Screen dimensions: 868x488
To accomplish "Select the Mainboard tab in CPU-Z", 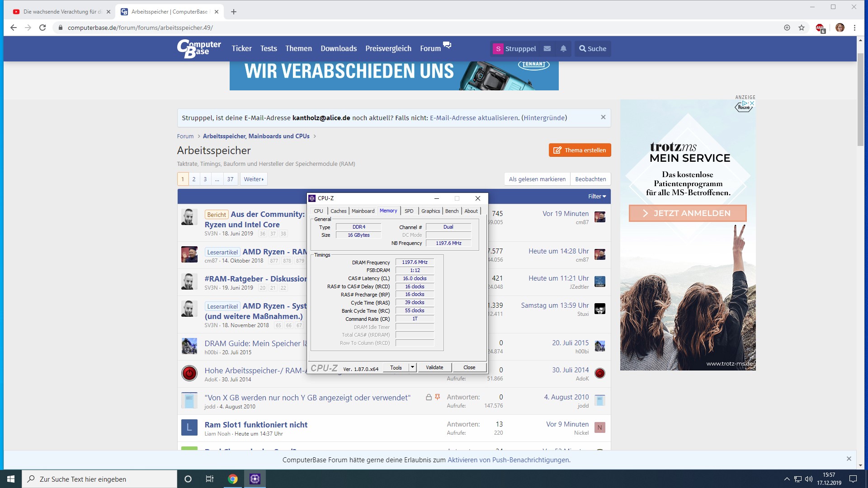I will pos(363,211).
